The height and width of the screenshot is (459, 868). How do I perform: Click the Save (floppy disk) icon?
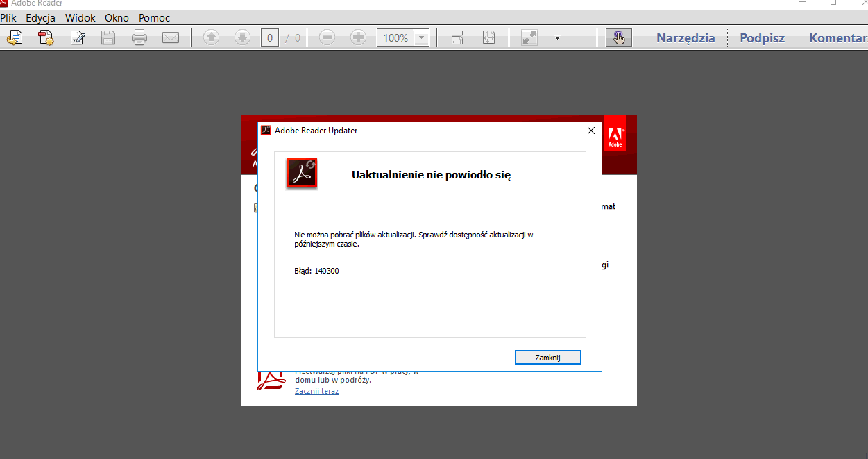108,38
